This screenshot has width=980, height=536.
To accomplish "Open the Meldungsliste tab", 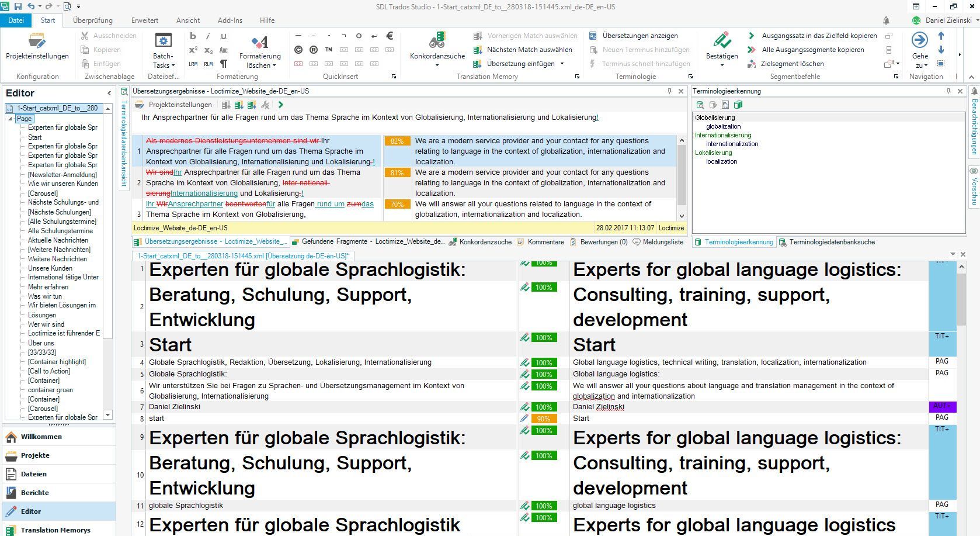I will coord(658,242).
